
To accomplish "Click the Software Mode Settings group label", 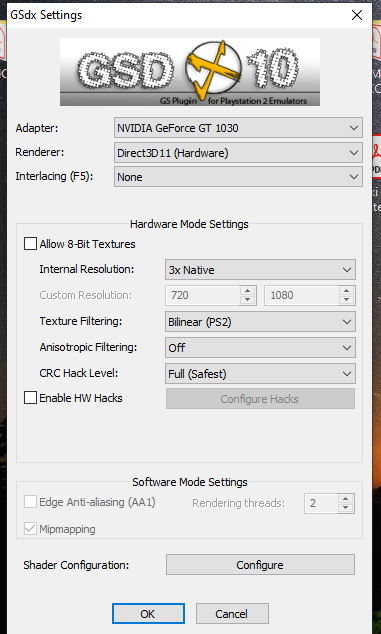I will coord(190,482).
